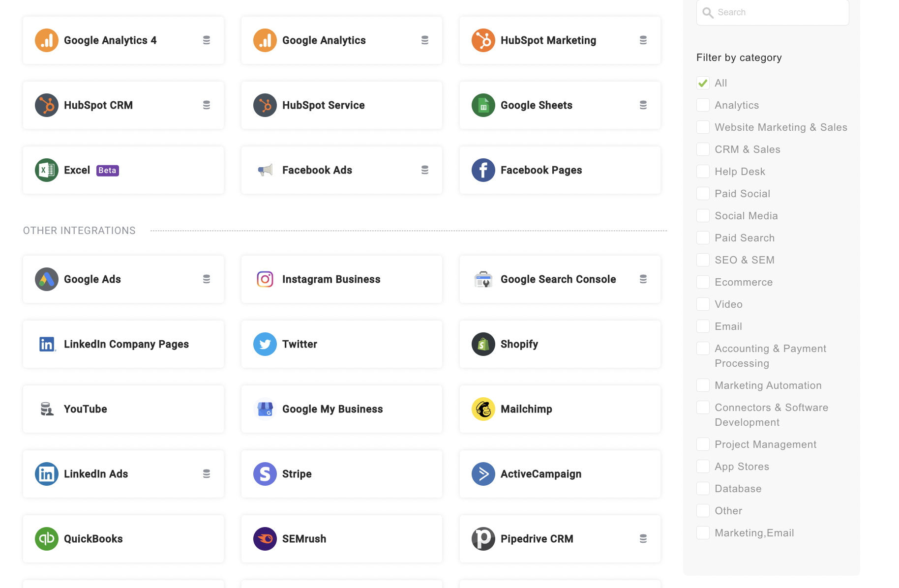Click the ActiveCampaign arrow icon
The width and height of the screenshot is (899, 588).
pos(483,474)
